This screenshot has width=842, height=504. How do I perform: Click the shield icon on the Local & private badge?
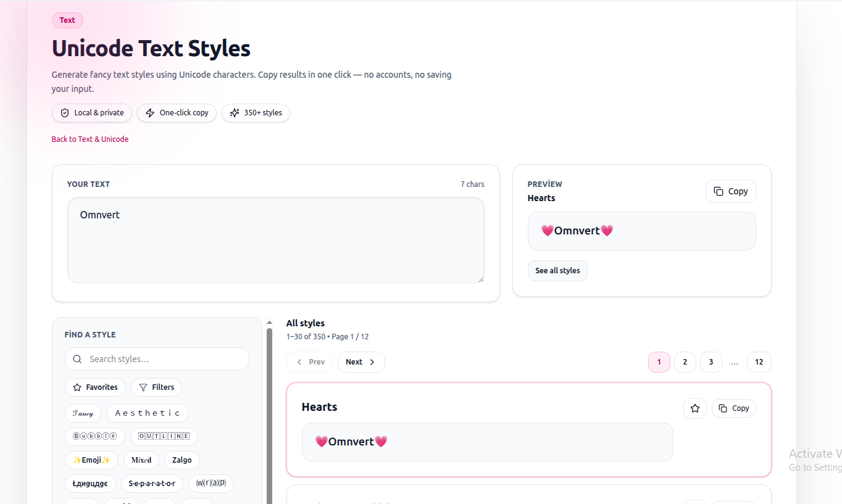click(64, 113)
